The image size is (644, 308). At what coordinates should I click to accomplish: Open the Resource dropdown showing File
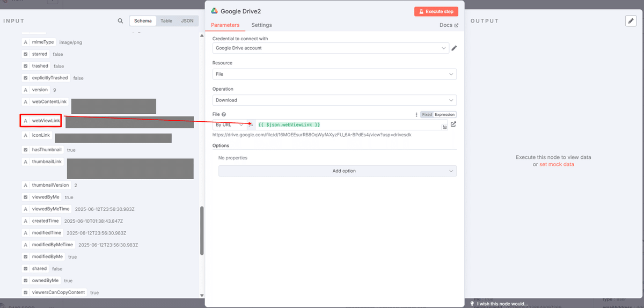click(x=334, y=74)
